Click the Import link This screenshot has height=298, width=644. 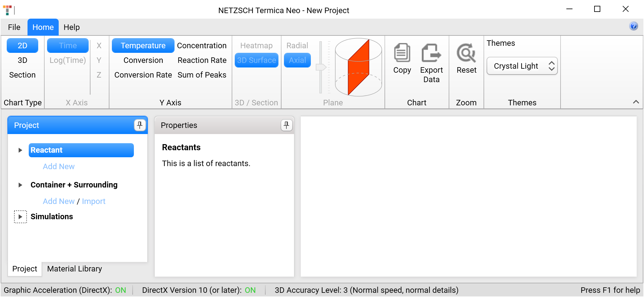94,201
